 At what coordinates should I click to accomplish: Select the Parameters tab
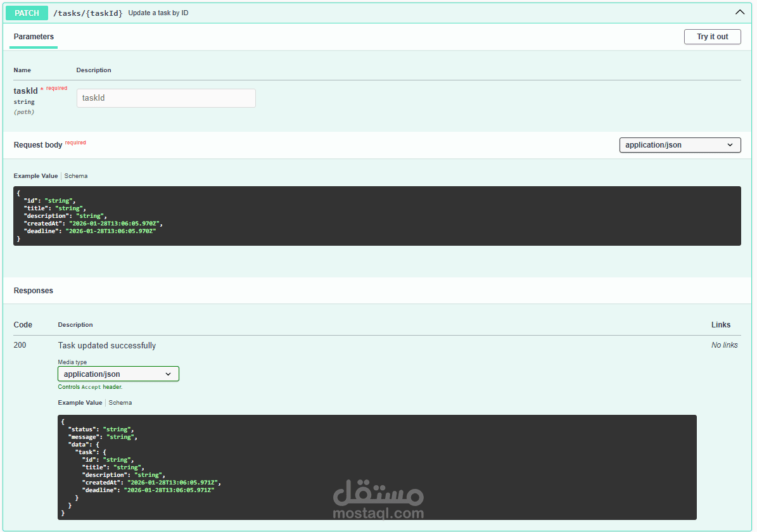(x=34, y=37)
